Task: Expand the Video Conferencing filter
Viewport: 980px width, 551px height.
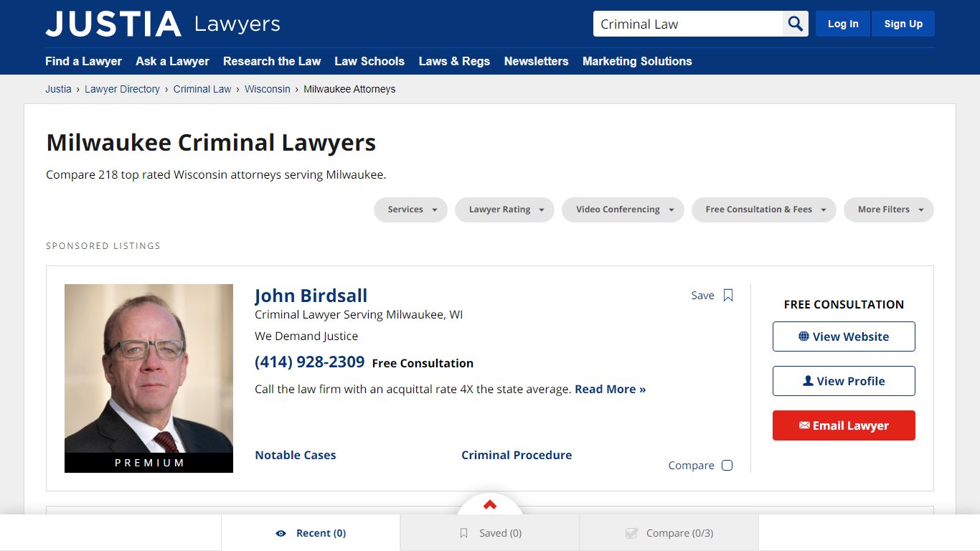Action: coord(623,209)
